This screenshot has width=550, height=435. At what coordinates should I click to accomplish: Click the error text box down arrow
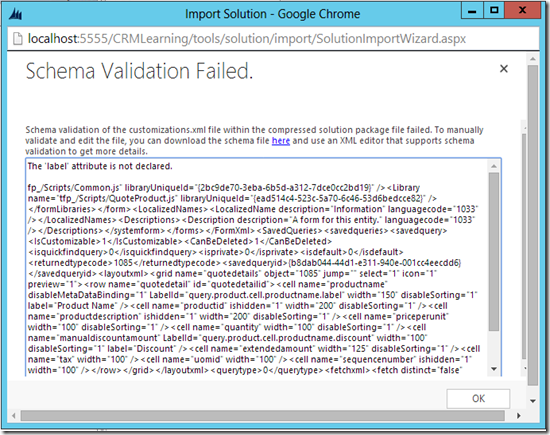pyautogui.click(x=494, y=369)
